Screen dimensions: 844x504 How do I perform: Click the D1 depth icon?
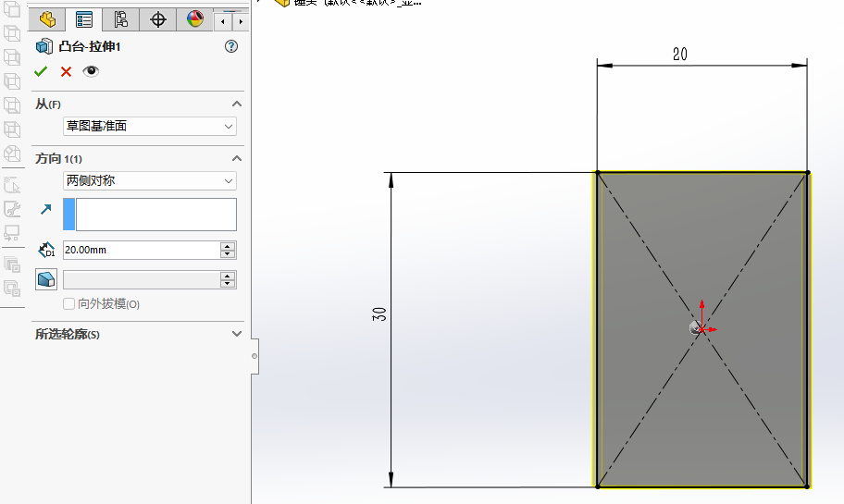[46, 250]
